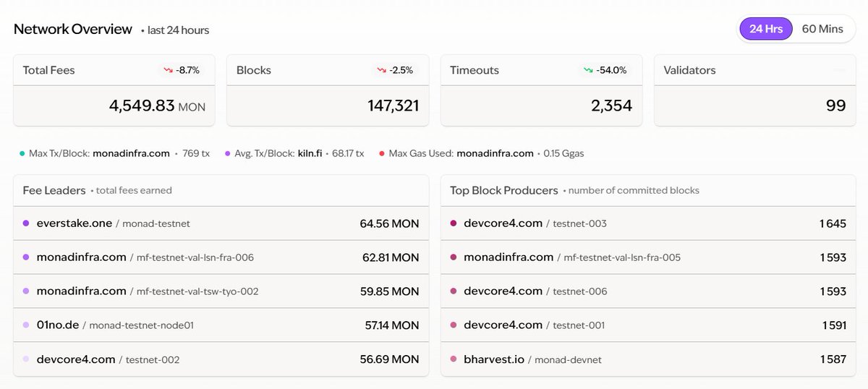Click the Blocks down-trend arrow icon
The image size is (868, 389).
381,70
